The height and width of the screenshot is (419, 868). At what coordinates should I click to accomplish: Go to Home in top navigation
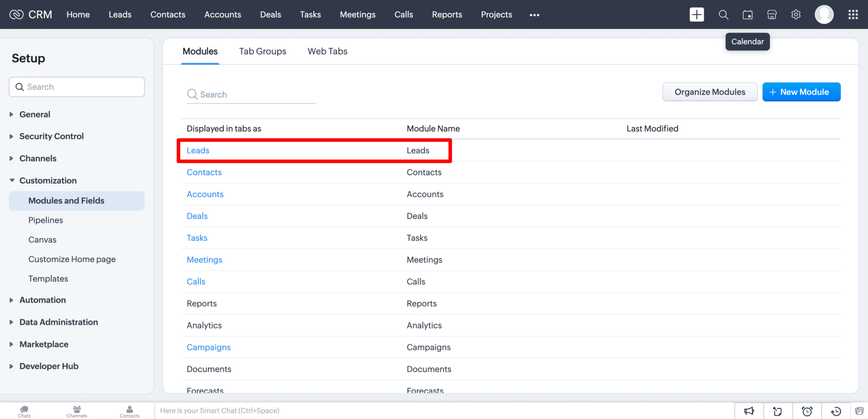pos(78,14)
